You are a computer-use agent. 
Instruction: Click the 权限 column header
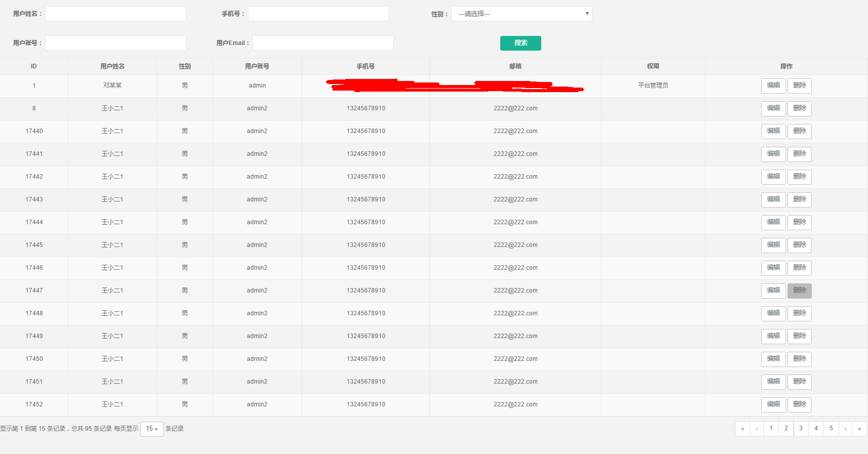pos(653,66)
